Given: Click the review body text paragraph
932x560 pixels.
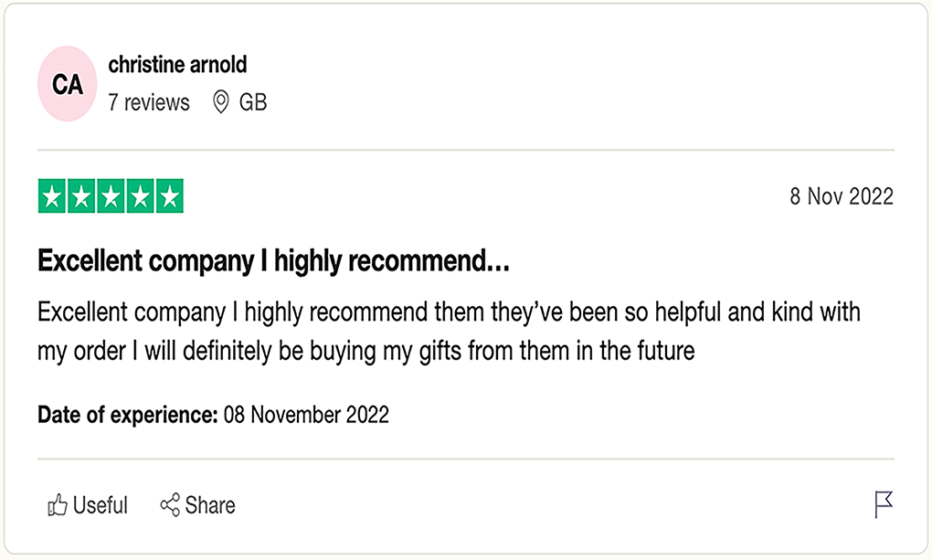Looking at the screenshot, I should coord(449,332).
